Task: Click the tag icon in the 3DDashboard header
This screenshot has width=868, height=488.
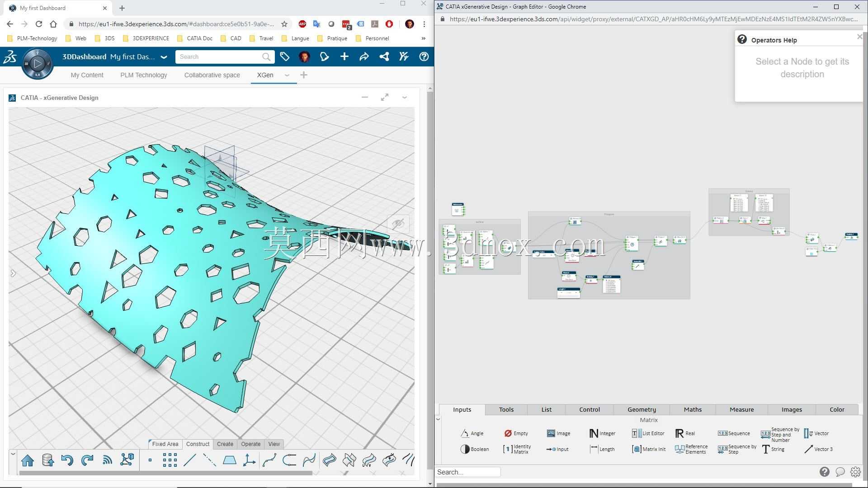Action: tap(284, 56)
